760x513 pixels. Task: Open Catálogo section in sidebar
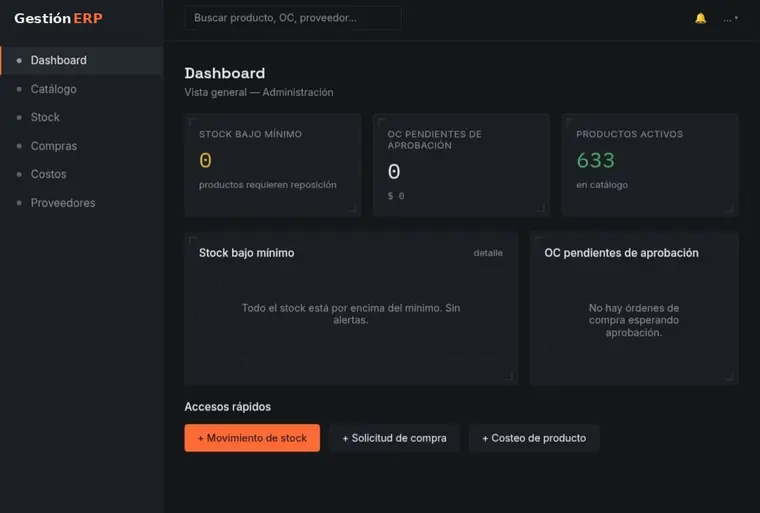81,89
